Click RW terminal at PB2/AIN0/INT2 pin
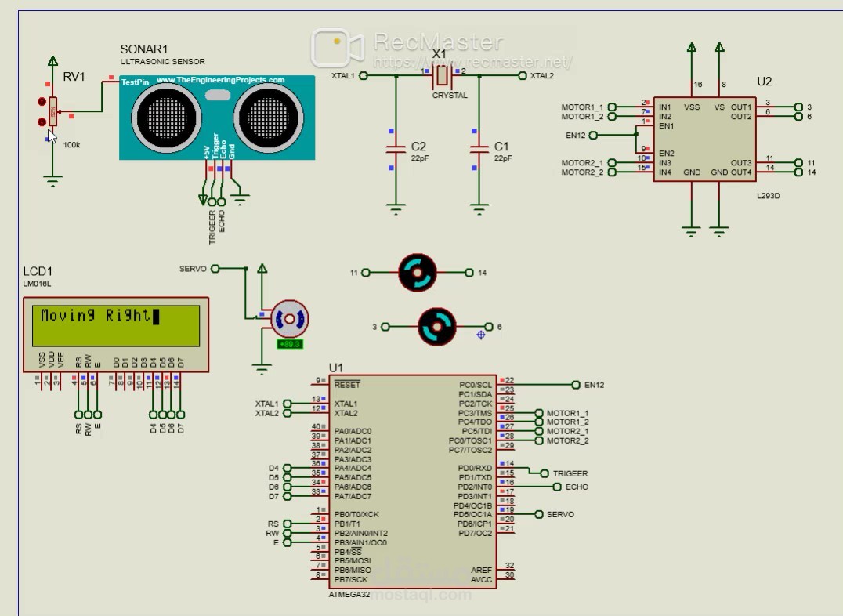The height and width of the screenshot is (616, 843). (287, 533)
